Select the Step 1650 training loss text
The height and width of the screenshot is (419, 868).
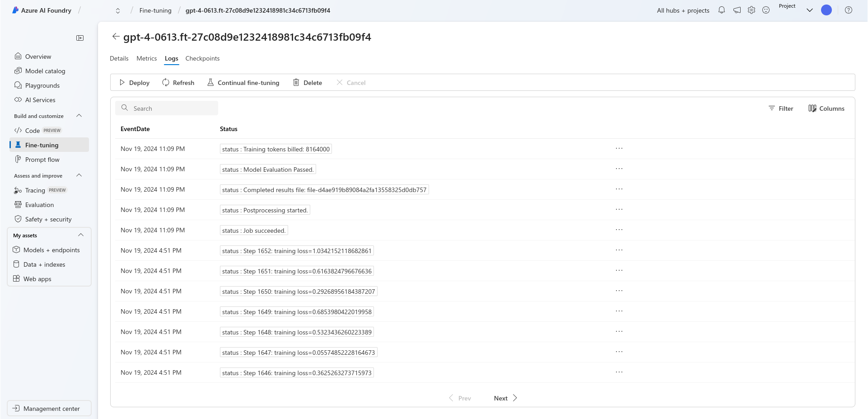click(x=299, y=292)
